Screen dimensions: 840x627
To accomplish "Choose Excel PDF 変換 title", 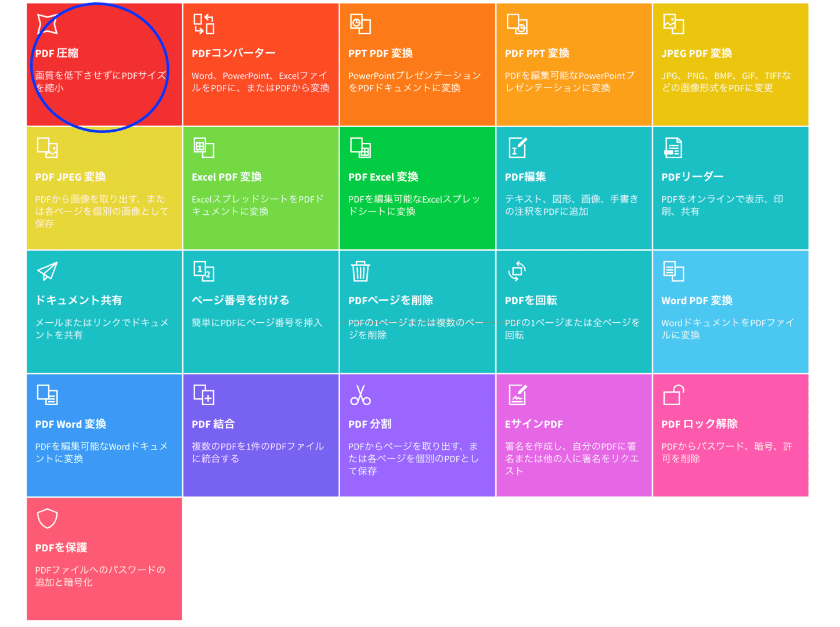I will (x=226, y=177).
